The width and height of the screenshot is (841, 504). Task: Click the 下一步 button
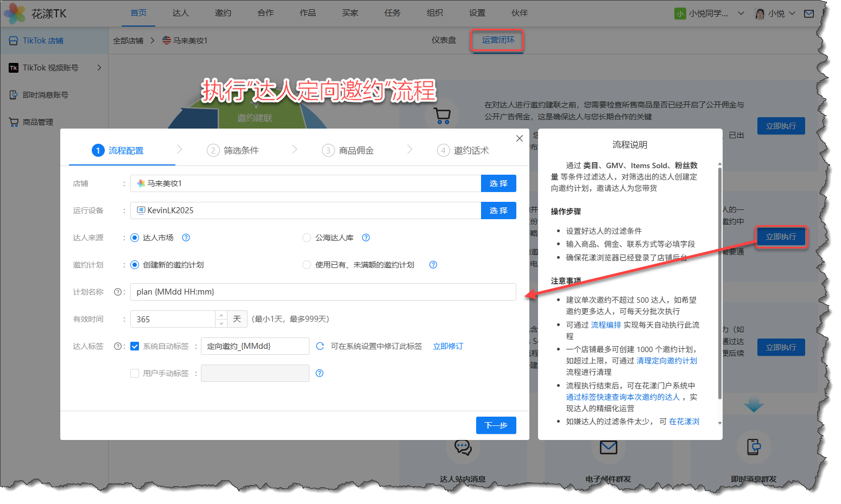[496, 425]
